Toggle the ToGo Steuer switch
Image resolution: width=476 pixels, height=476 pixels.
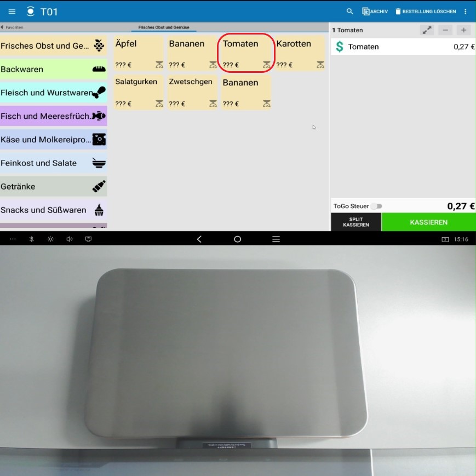pos(376,207)
